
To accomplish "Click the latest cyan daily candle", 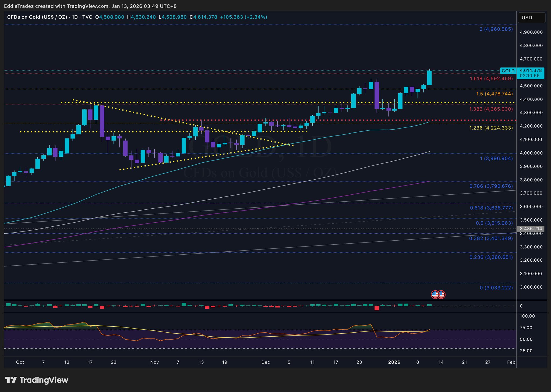I will pos(429,78).
